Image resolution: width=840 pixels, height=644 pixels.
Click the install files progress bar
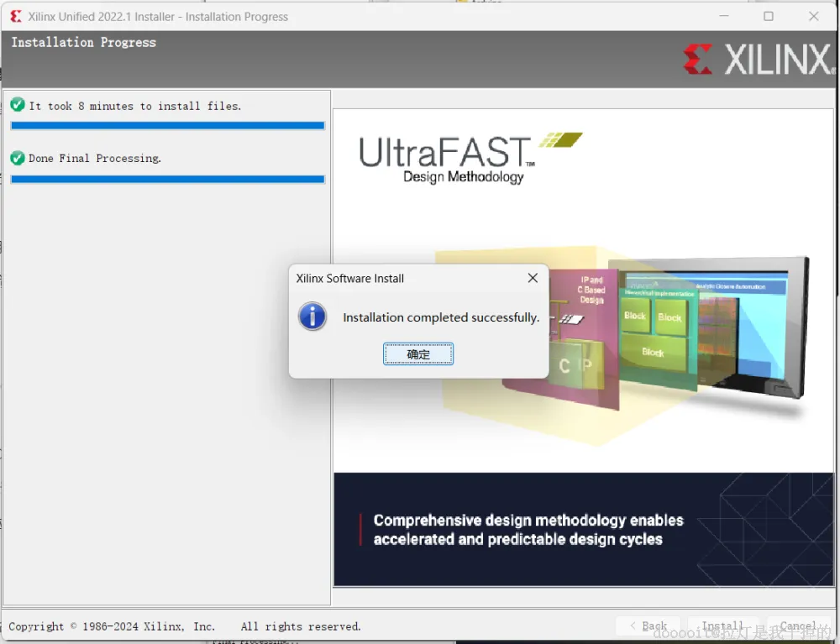pos(168,125)
